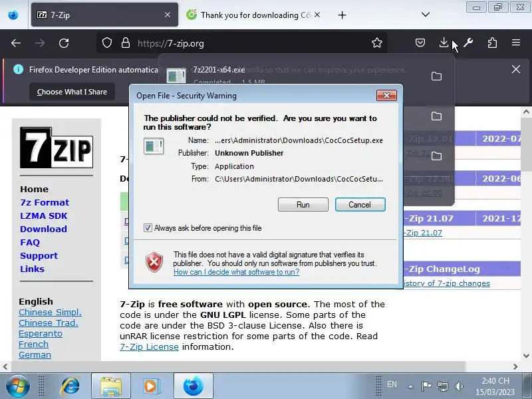Click the 7z2201-x64.exe download entry
This screenshot has width=532, height=399.
pyautogui.click(x=292, y=73)
